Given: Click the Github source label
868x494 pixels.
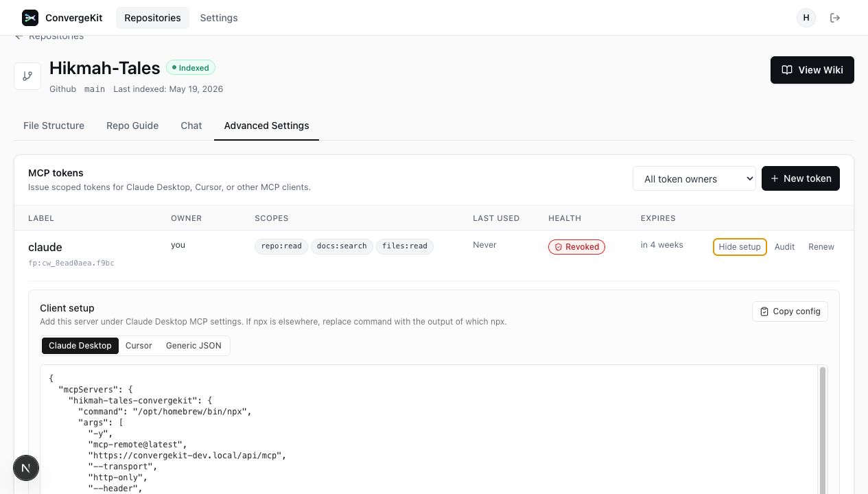Looking at the screenshot, I should pyautogui.click(x=63, y=89).
